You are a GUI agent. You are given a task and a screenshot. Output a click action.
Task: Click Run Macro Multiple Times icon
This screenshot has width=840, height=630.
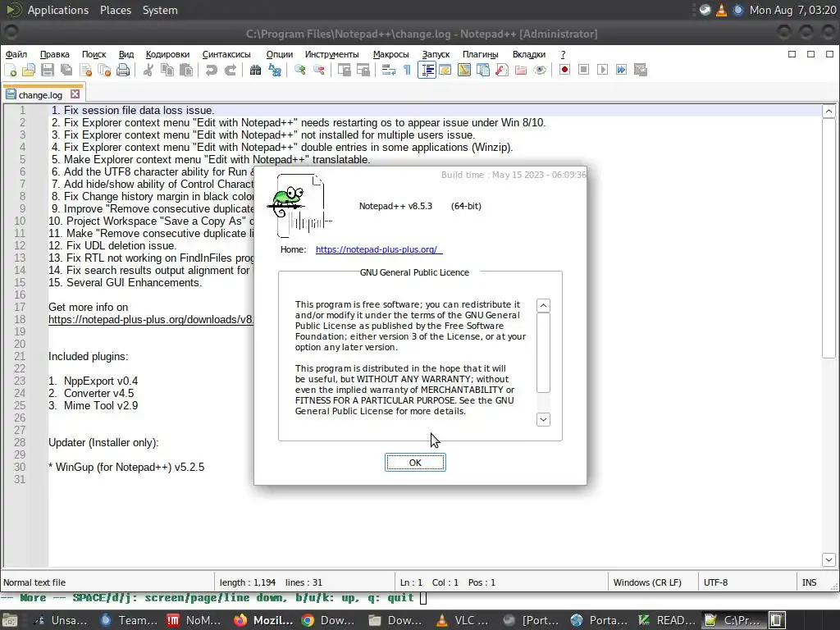tap(622, 70)
